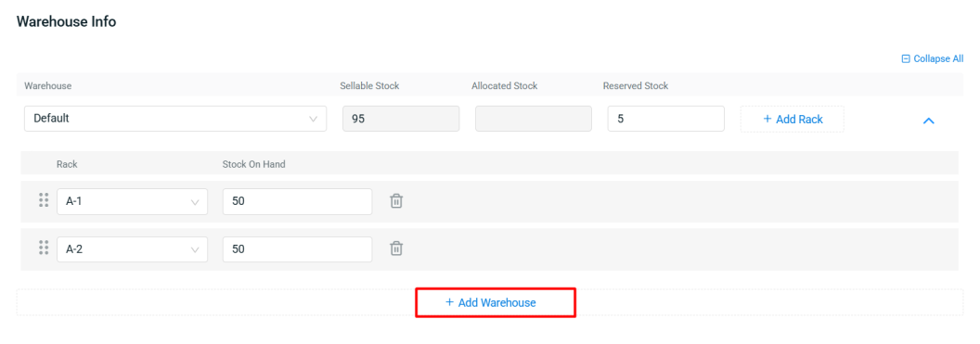Click the Warehouse dropdown arrow icon
Screen dimensions: 980x344
(x=313, y=120)
